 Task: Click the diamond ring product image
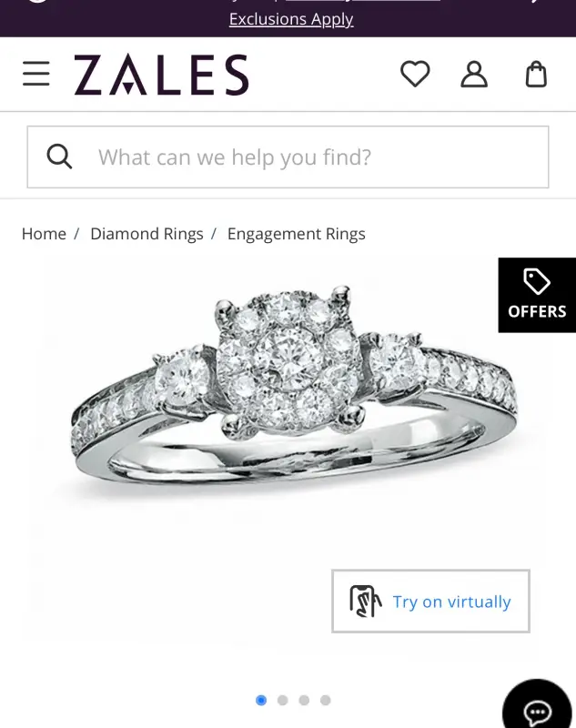pos(292,390)
